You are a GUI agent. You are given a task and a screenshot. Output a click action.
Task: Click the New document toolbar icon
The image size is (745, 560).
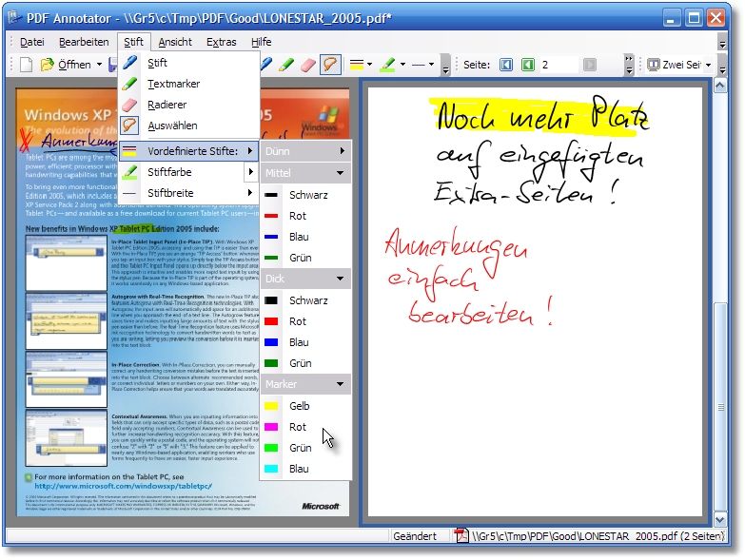click(26, 65)
